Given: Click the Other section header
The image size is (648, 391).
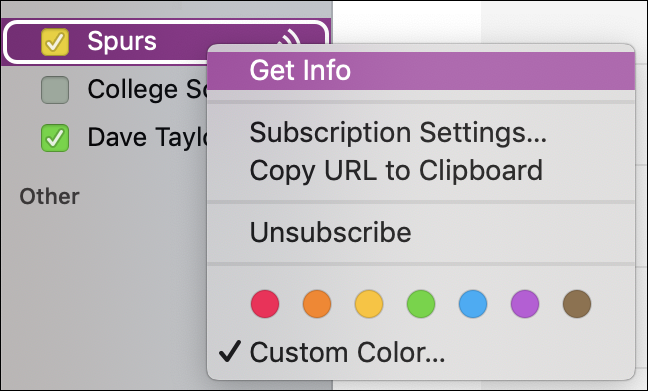Looking at the screenshot, I should (50, 196).
